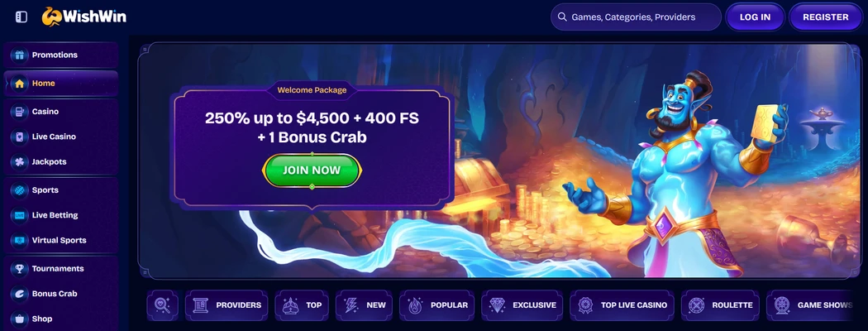This screenshot has width=868, height=331.
Task: Open Jackpots clover icon
Action: (19, 162)
